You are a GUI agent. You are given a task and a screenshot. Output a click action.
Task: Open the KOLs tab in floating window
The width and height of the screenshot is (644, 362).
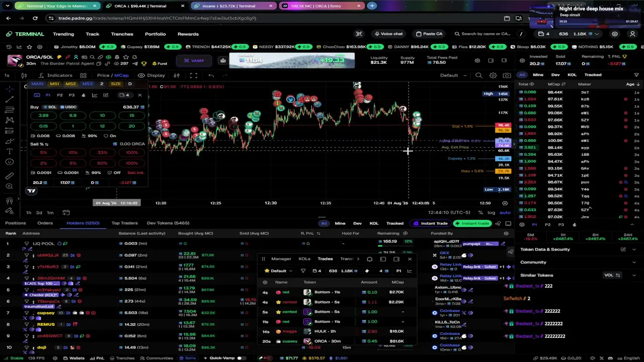[x=304, y=259]
